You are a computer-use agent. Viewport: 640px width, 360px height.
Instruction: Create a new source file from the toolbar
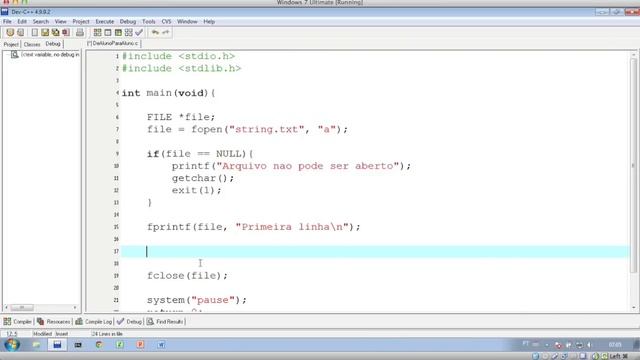(x=35, y=32)
